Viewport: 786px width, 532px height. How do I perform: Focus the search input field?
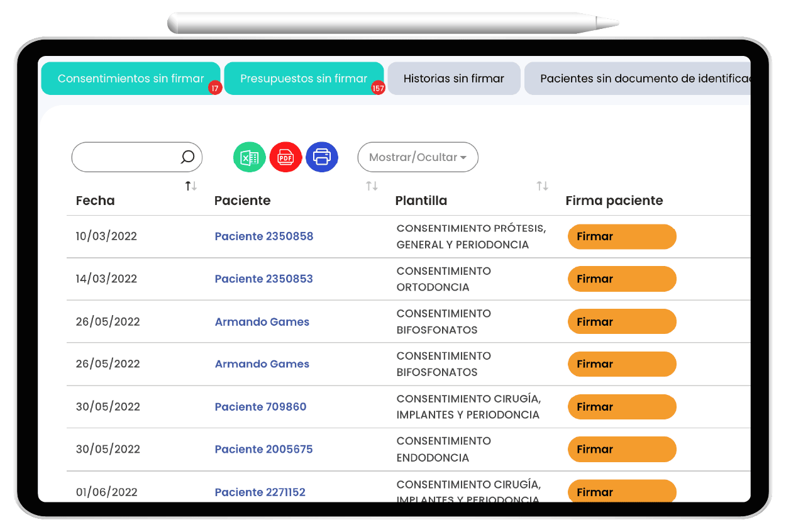coord(126,157)
